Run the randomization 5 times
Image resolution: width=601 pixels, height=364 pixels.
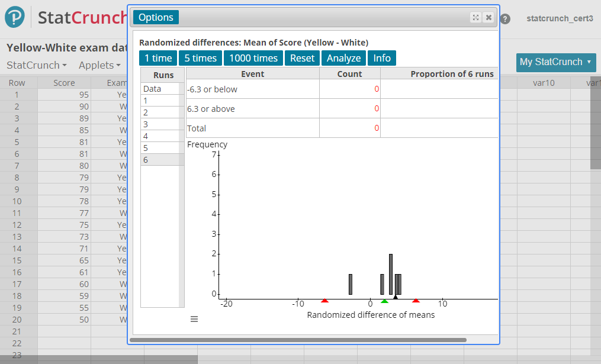(200, 58)
